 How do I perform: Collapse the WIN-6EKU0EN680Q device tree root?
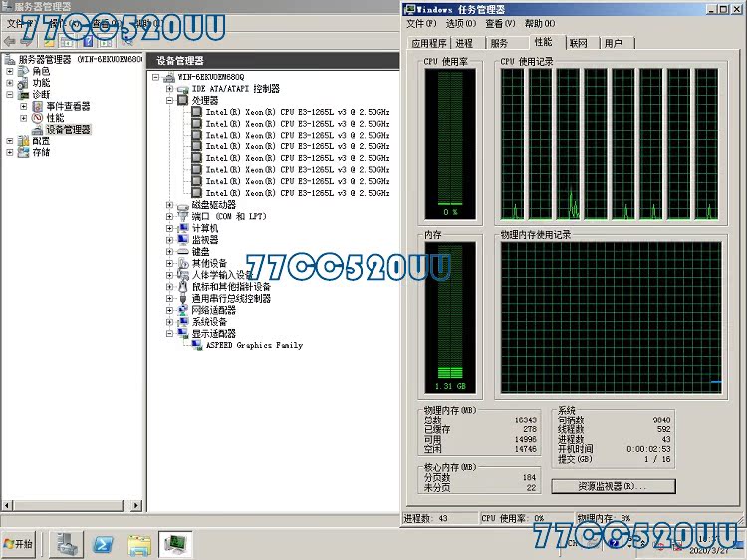click(155, 77)
